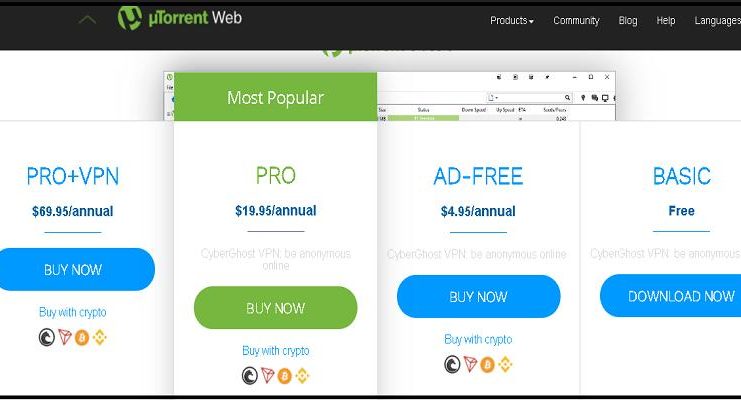This screenshot has height=400, width=741.
Task: Open the Buy with crypto link under PRO+VPN
Action: pyautogui.click(x=72, y=313)
